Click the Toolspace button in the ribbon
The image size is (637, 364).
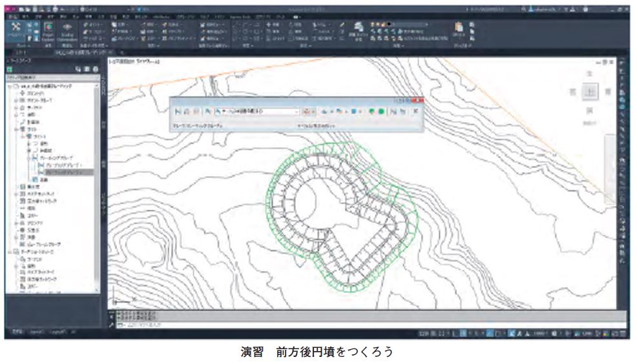tap(17, 31)
